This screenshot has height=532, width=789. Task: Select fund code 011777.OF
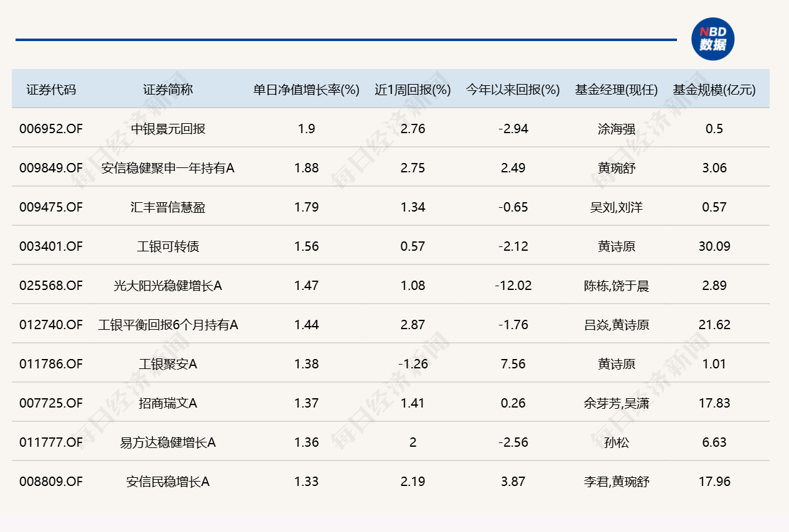click(x=51, y=442)
